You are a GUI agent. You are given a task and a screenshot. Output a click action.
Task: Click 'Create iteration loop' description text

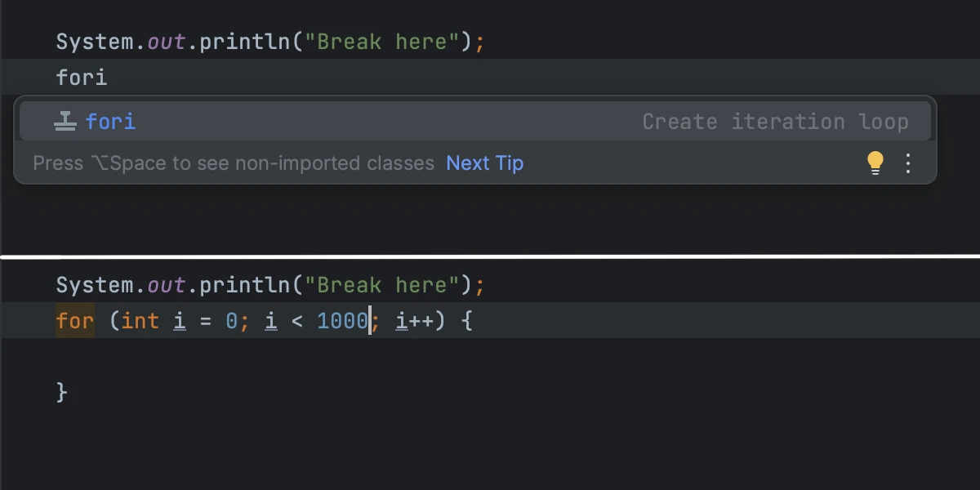[x=775, y=122]
